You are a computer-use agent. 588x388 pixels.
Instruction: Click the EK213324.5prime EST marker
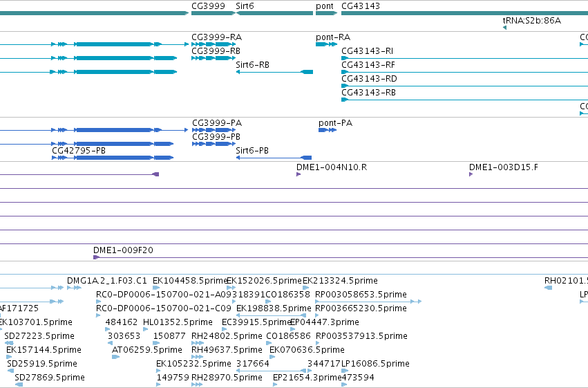(306, 288)
